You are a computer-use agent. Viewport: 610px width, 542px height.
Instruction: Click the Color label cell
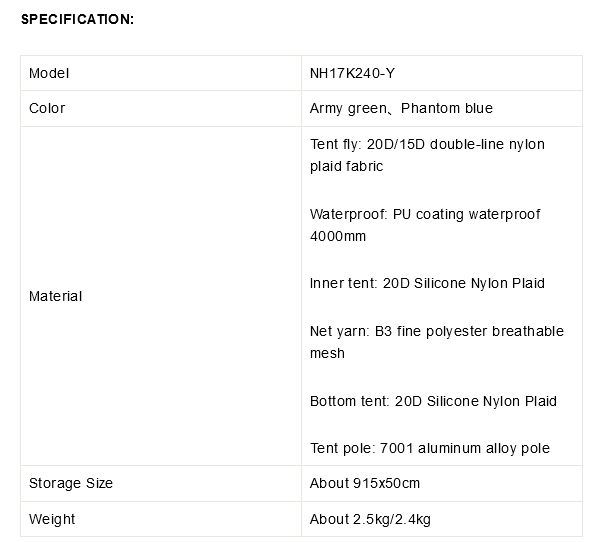[47, 108]
